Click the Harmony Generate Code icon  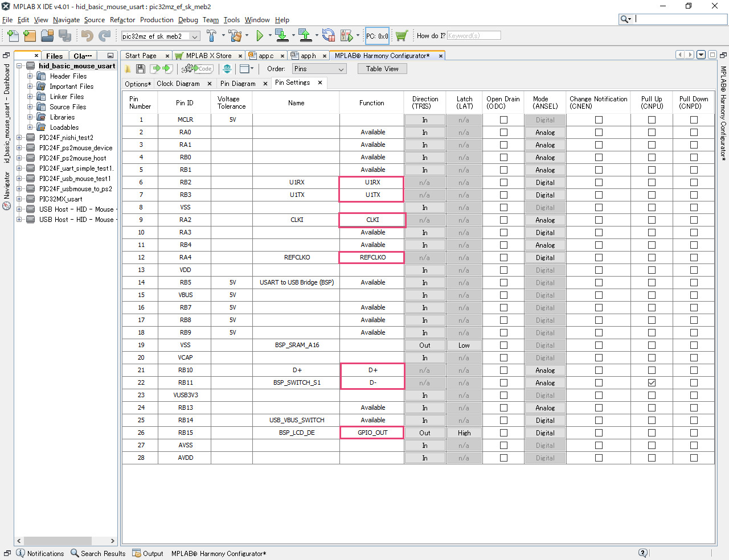click(x=197, y=69)
